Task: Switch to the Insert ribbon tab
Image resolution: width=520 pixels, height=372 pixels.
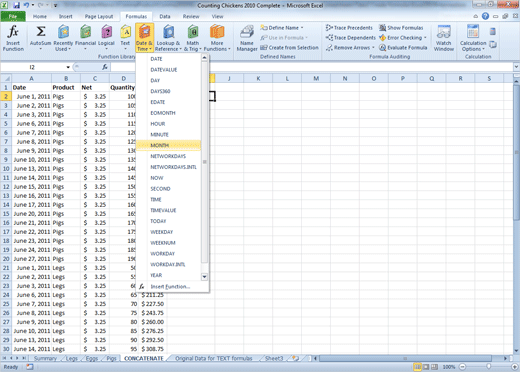Action: coord(65,16)
